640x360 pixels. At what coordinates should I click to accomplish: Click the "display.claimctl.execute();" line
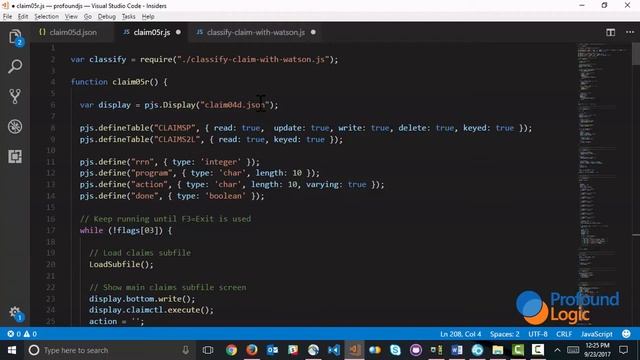coord(151,310)
